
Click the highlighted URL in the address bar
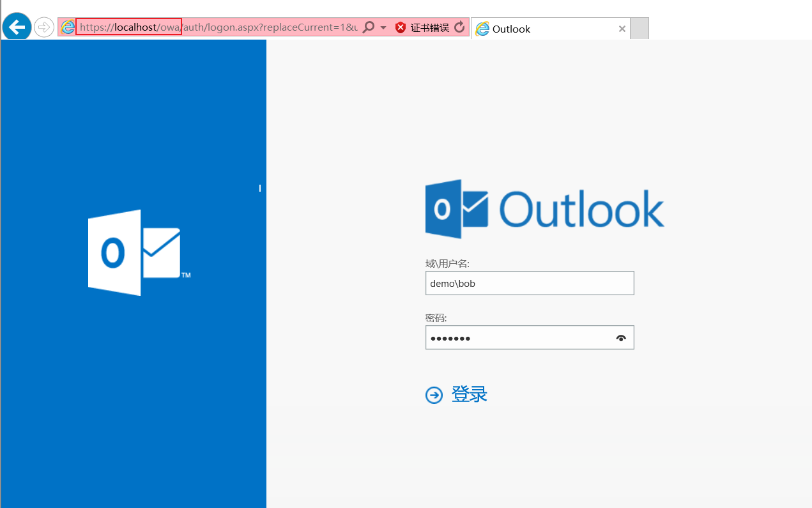[128, 27]
